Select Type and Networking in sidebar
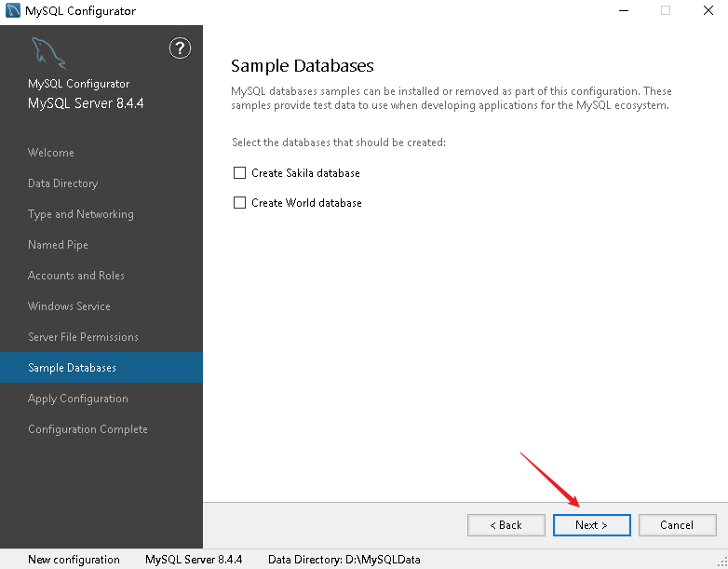This screenshot has width=728, height=569. point(81,214)
